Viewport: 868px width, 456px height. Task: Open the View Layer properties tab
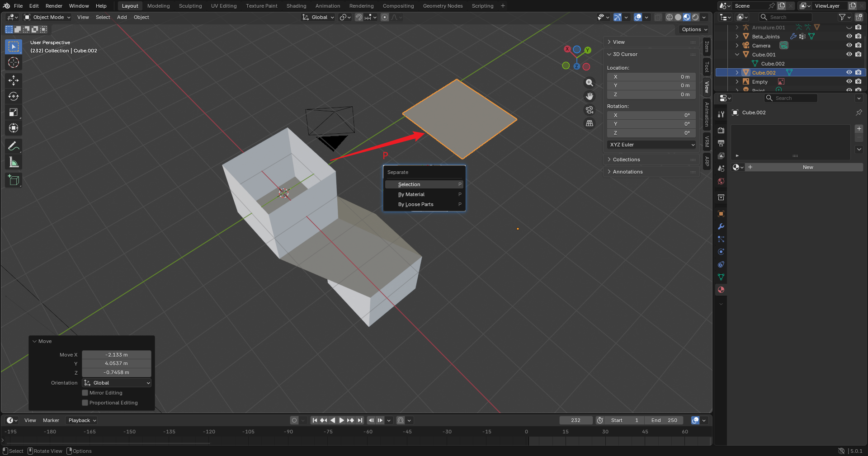[x=721, y=156]
